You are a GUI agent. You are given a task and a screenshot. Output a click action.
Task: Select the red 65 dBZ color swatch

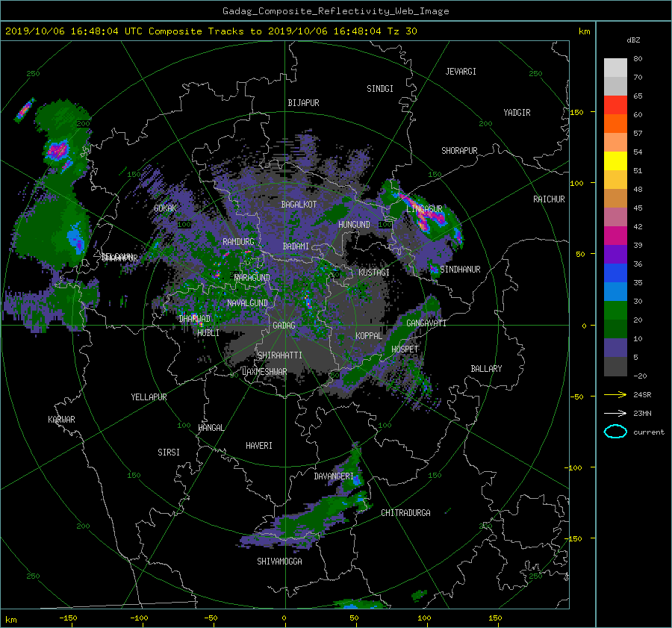(615, 105)
